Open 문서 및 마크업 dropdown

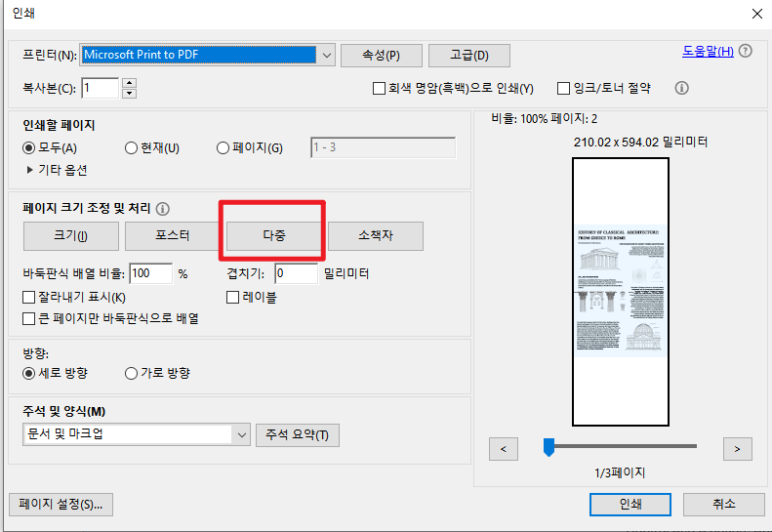pos(137,434)
